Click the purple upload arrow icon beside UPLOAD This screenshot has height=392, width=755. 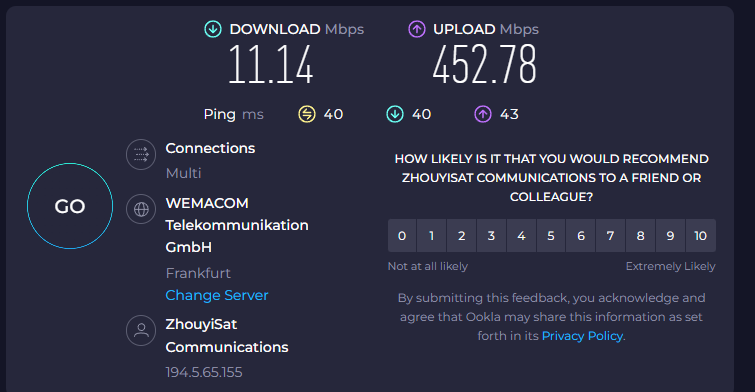pyautogui.click(x=417, y=29)
